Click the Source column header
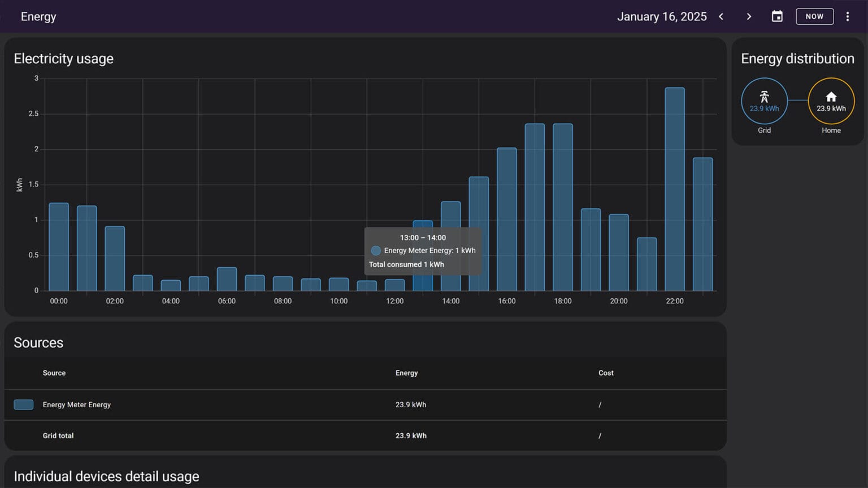Viewport: 868px width, 488px height. pyautogui.click(x=54, y=373)
